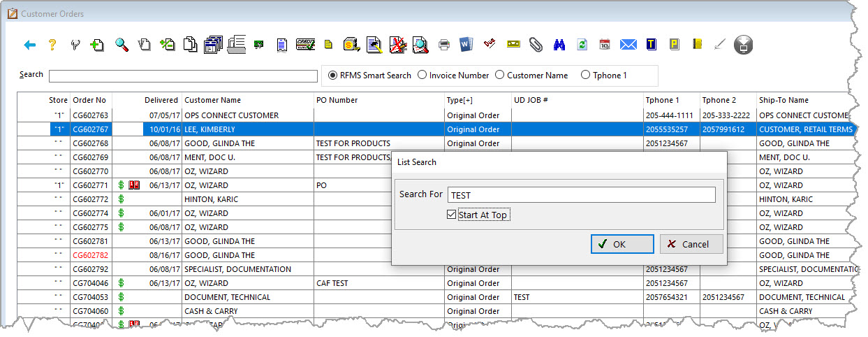868x337 pixels.
Task: Click the Customer Name column header
Action: [247, 100]
